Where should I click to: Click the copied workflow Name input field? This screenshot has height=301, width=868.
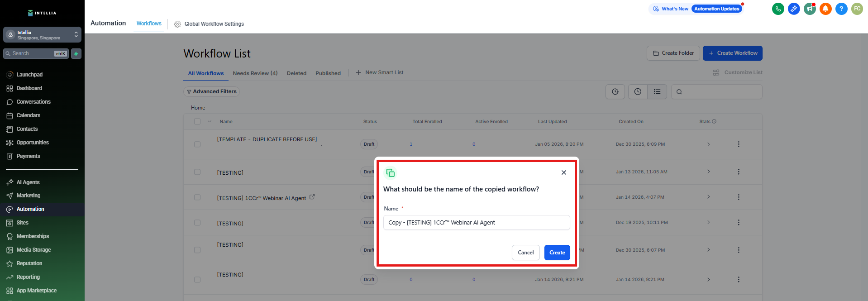point(477,223)
